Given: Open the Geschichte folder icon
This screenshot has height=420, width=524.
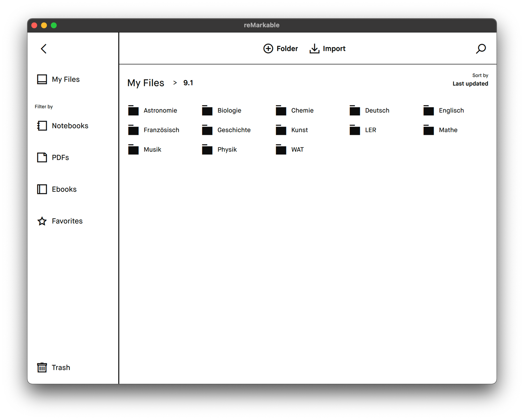Looking at the screenshot, I should coord(207,130).
